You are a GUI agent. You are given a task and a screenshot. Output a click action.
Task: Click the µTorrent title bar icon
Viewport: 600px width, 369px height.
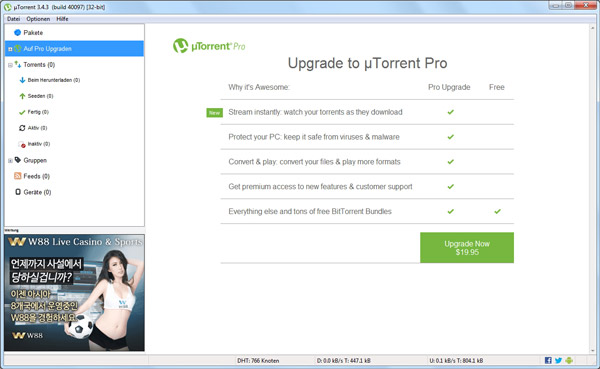8,7
